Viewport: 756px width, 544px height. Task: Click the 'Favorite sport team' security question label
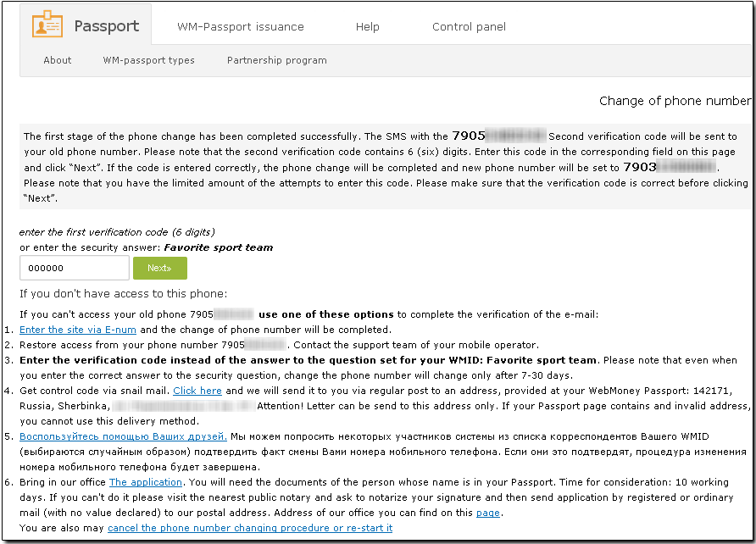(x=219, y=247)
